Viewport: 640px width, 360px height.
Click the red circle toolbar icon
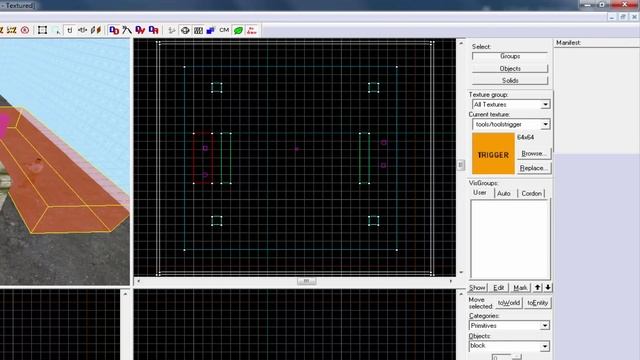[25, 30]
